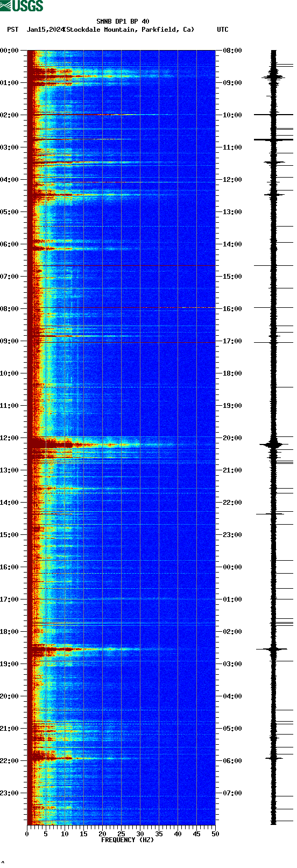Click UTC time label 07:00

[232, 793]
